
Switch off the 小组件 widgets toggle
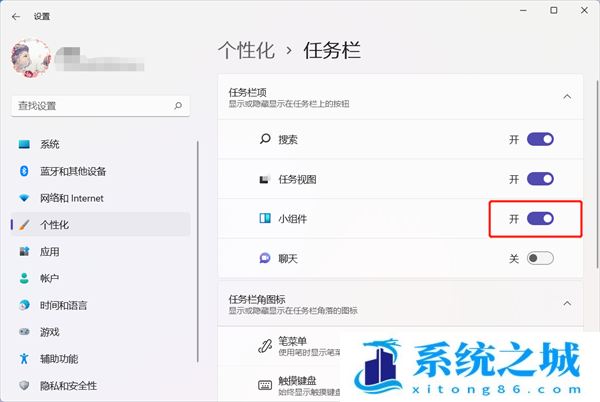[x=540, y=218]
